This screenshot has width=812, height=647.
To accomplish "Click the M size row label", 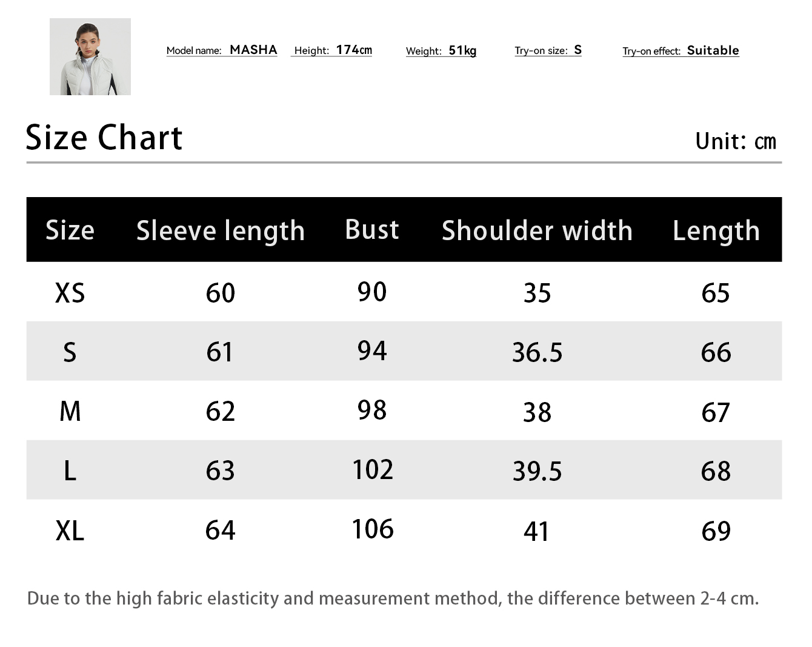I will click(x=70, y=411).
